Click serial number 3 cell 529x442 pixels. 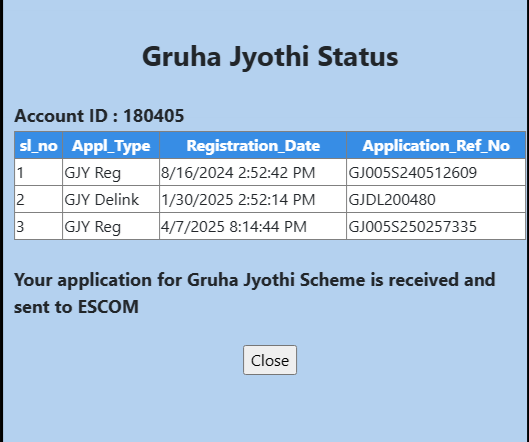tap(38, 226)
